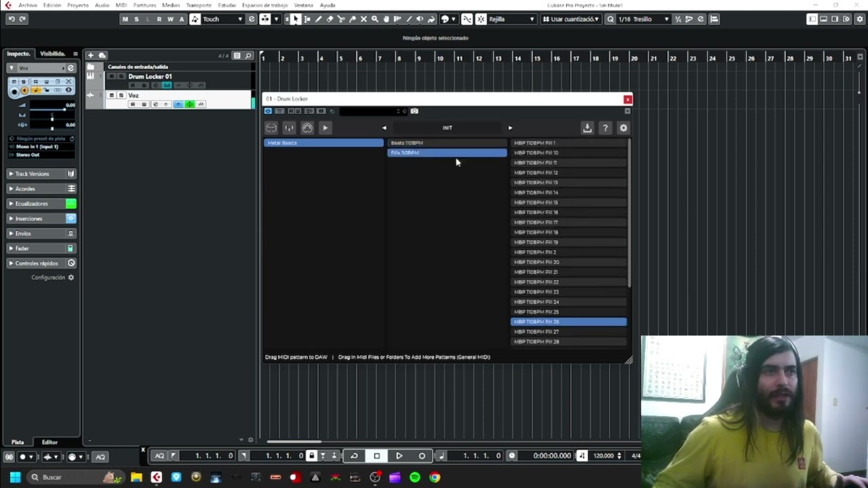Toggle Mute on Drum Locker 01 track
This screenshot has height=488, width=868.
111,77
